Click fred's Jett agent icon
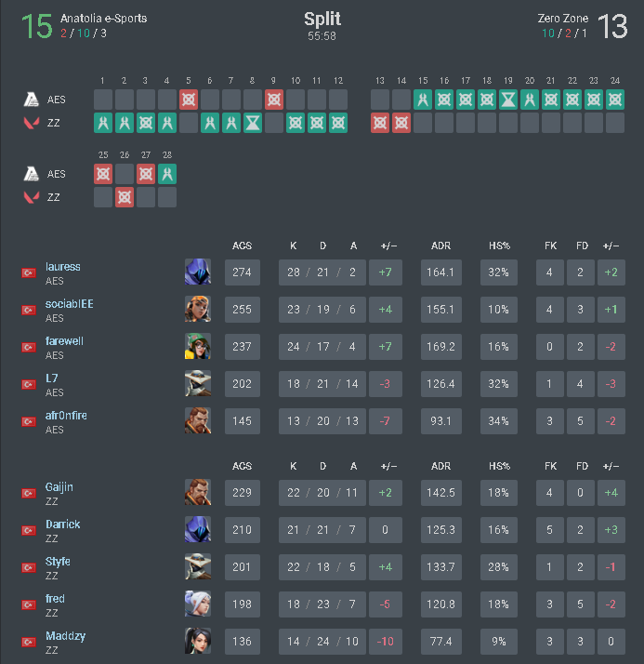This screenshot has height=664, width=644. click(197, 604)
